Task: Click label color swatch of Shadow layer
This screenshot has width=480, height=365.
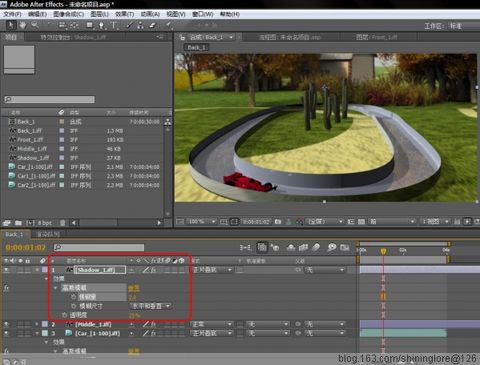Action: point(45,270)
